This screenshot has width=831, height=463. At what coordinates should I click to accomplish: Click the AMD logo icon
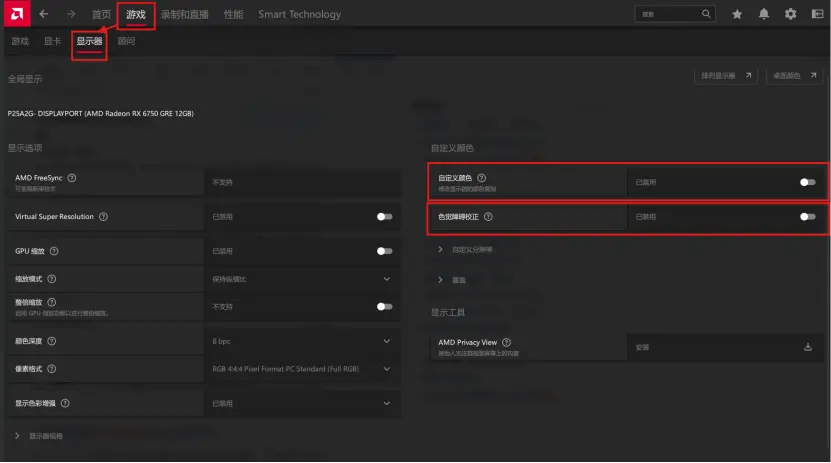coord(15,14)
